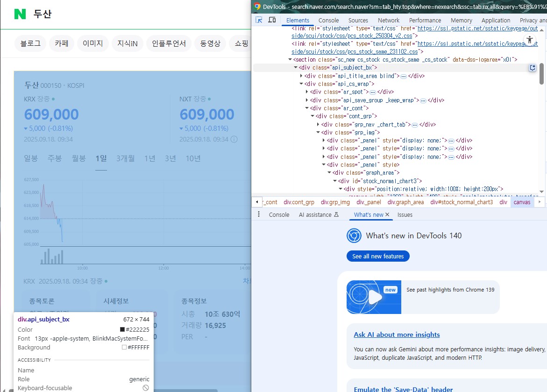Click the Chrome DevTools window icon
The height and width of the screenshot is (392, 547).
[x=257, y=6]
